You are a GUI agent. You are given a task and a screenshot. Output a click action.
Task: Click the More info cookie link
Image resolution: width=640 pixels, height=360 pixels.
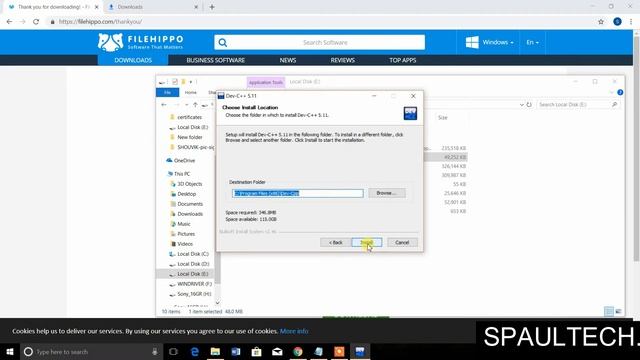coord(294,331)
